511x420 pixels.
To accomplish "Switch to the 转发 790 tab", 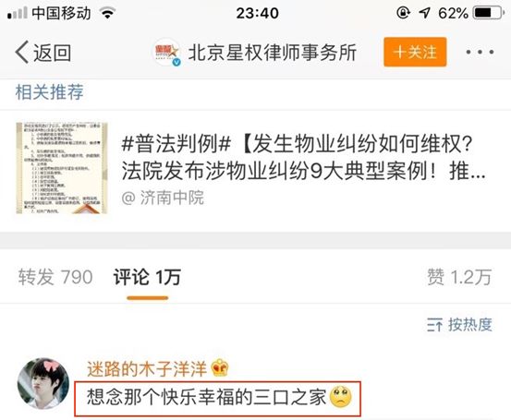I will pyautogui.click(x=55, y=278).
